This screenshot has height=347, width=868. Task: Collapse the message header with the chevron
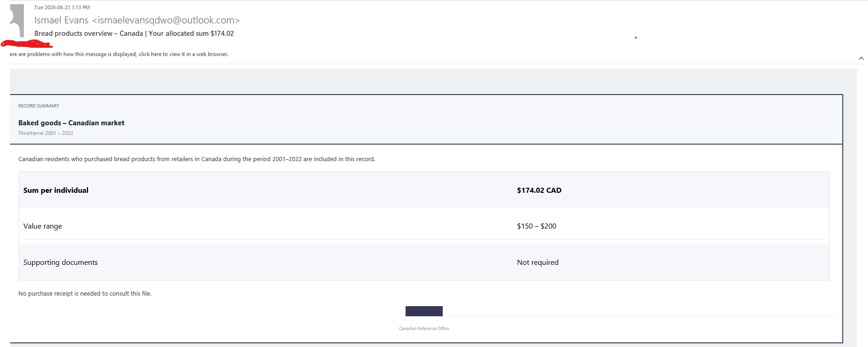pos(861,58)
